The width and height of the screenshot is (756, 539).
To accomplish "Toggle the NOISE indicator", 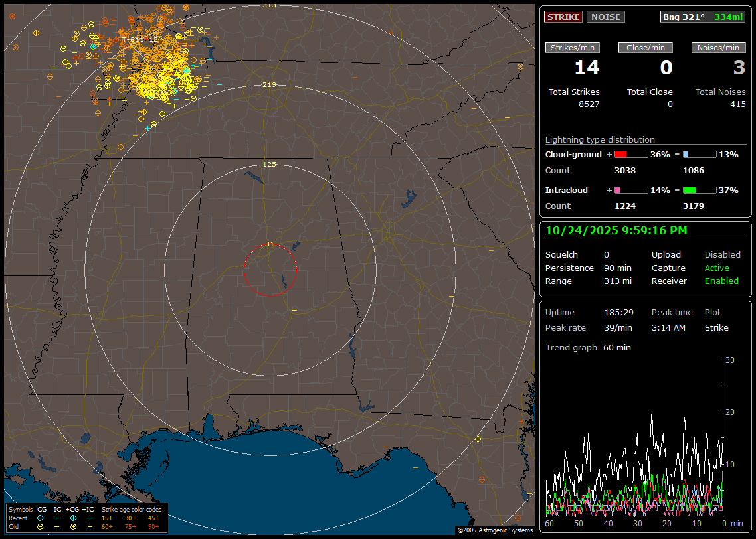I will pos(605,17).
